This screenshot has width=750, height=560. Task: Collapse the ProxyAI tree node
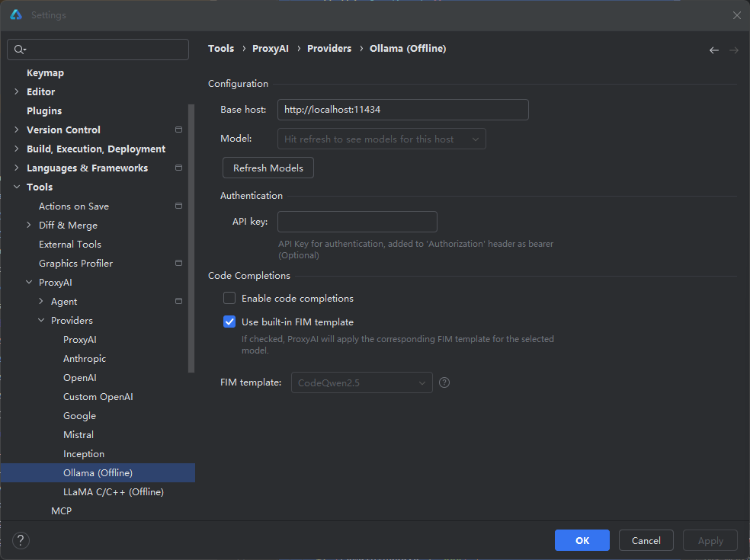click(29, 282)
